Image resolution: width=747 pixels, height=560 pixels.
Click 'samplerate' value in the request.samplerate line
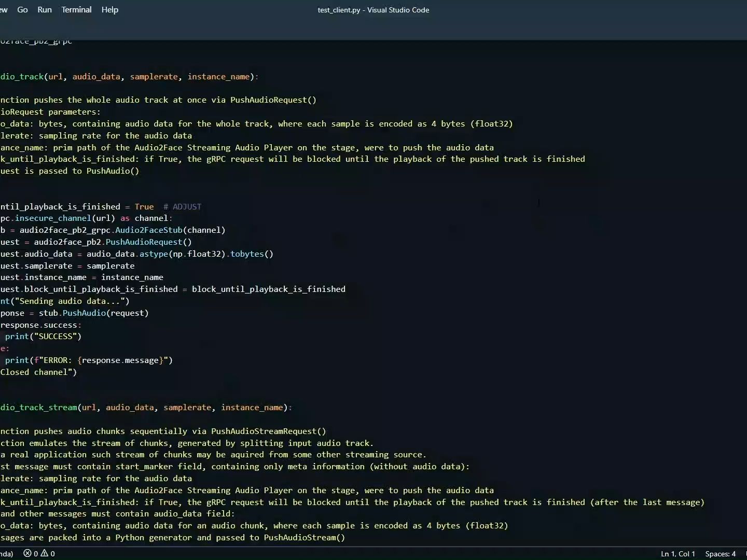[110, 266]
